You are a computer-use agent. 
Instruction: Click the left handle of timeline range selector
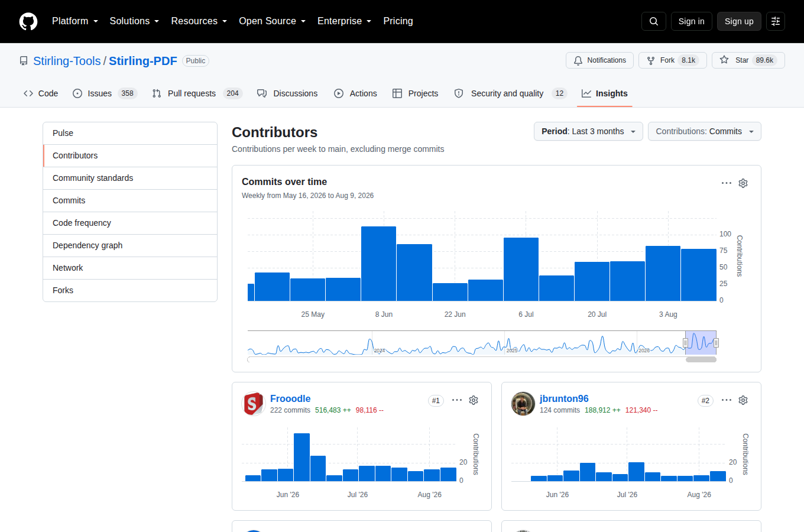pos(686,343)
